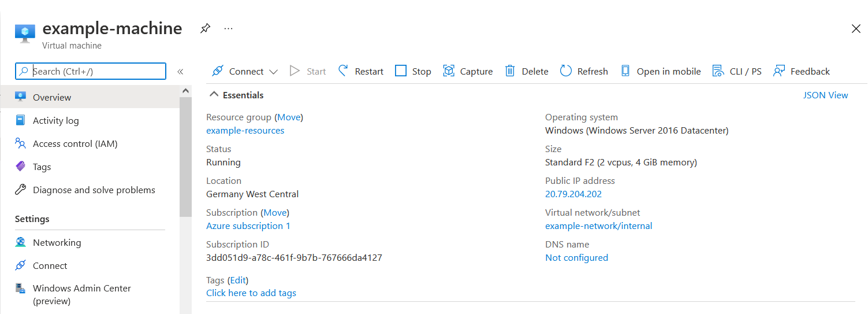Open public IP 20.79.204.202 link
The width and height of the screenshot is (868, 314).
(x=573, y=194)
